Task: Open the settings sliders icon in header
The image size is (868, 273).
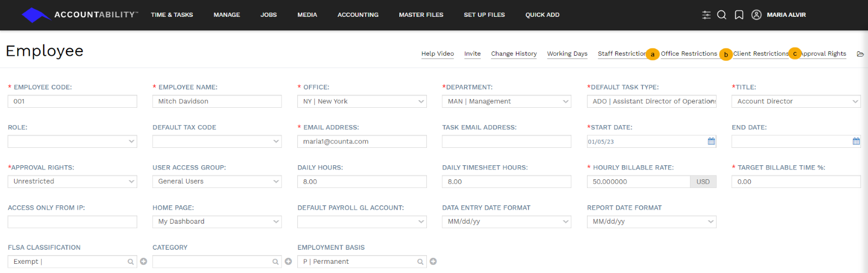Action: [706, 15]
